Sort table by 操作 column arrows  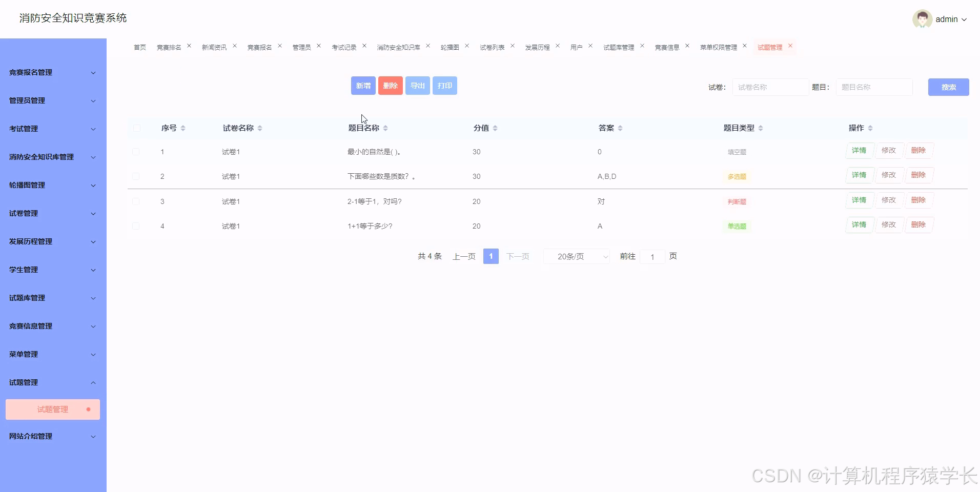coord(870,128)
